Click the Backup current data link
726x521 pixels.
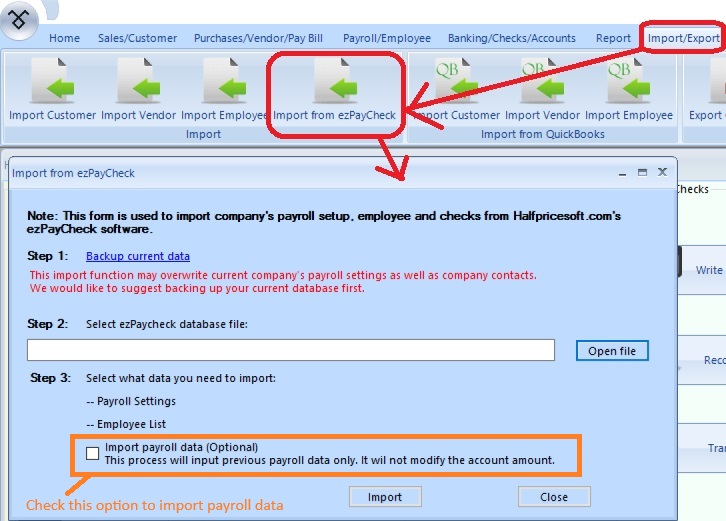click(138, 256)
